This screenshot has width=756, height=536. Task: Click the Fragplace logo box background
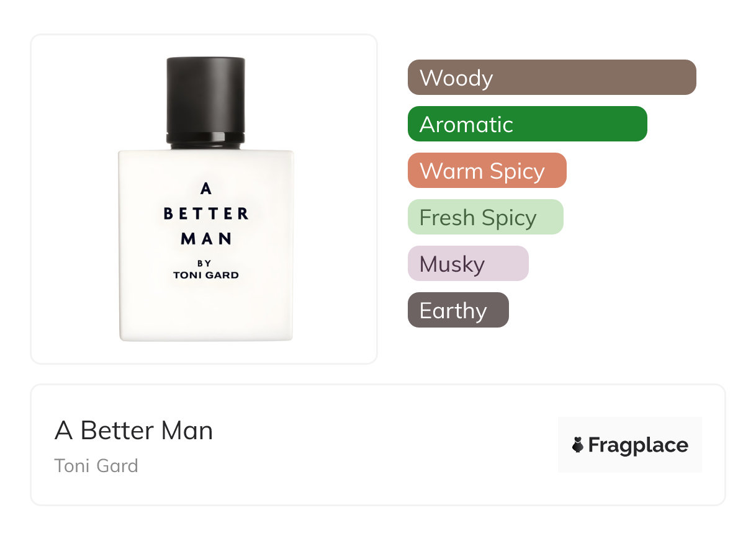click(x=630, y=445)
